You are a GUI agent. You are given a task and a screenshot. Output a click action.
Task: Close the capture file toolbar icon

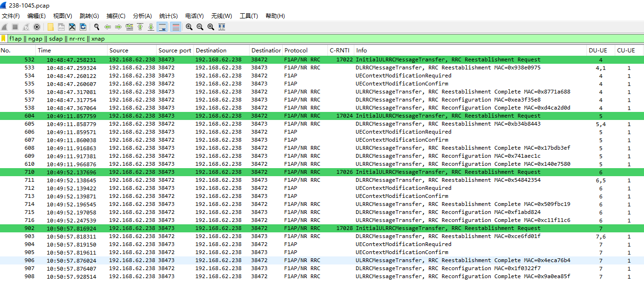click(x=72, y=27)
